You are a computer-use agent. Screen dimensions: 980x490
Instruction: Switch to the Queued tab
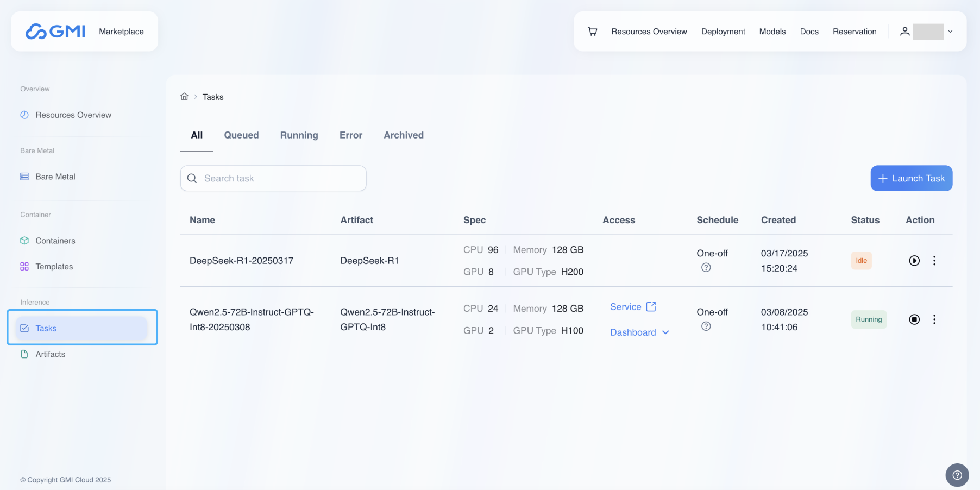coord(241,135)
